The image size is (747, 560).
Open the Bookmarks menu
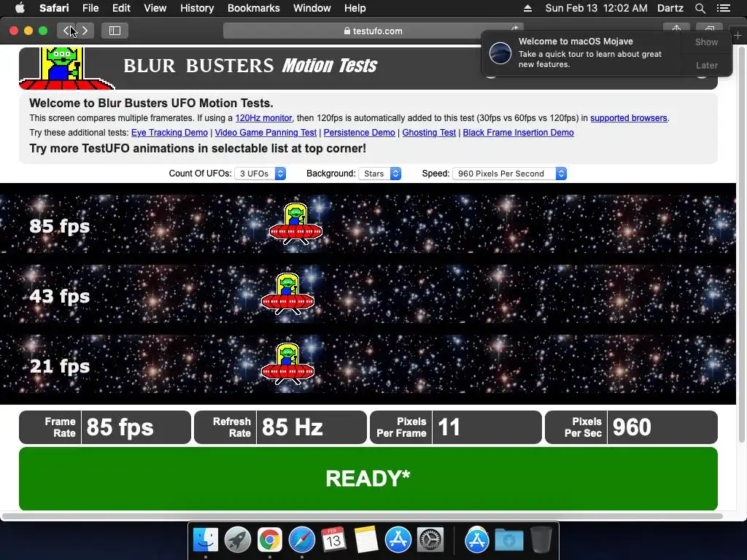tap(253, 8)
